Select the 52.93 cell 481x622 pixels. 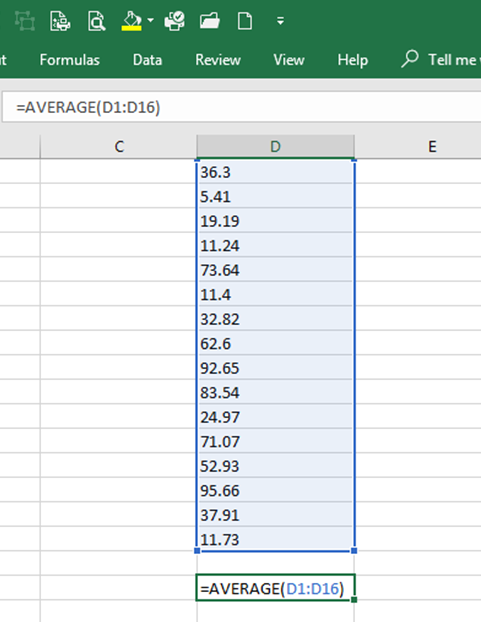click(x=275, y=466)
